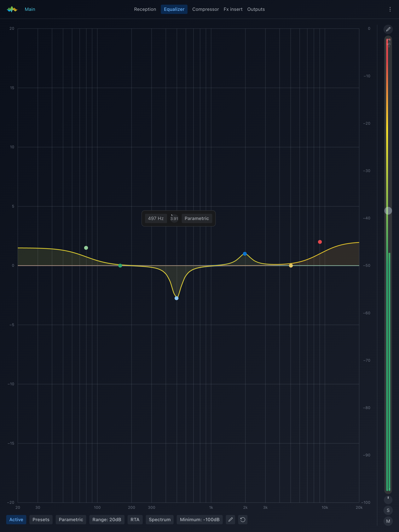The height and width of the screenshot is (532, 399).
Task: Select the light green EQ band node
Action: pos(86,248)
